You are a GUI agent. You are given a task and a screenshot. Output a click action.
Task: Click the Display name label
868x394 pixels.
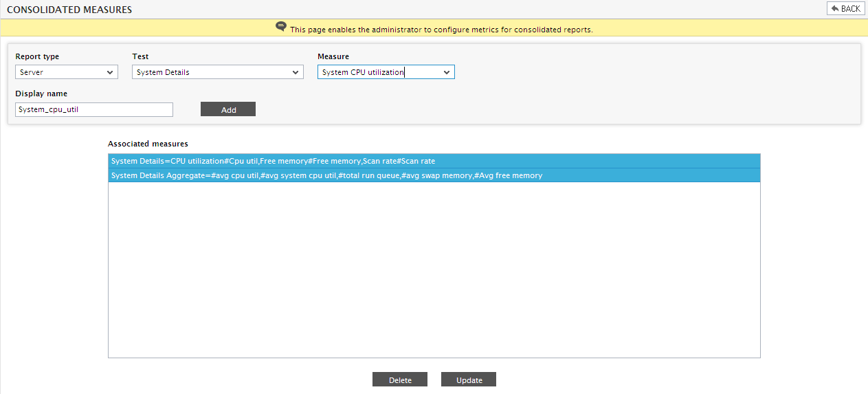tap(41, 94)
